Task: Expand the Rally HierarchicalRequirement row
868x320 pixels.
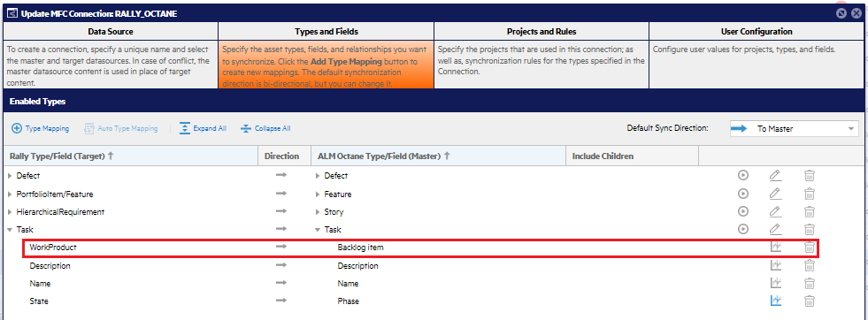Action: coord(10,211)
